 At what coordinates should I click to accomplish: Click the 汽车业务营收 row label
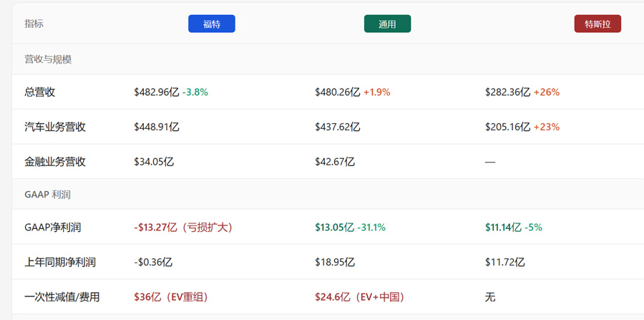click(55, 127)
